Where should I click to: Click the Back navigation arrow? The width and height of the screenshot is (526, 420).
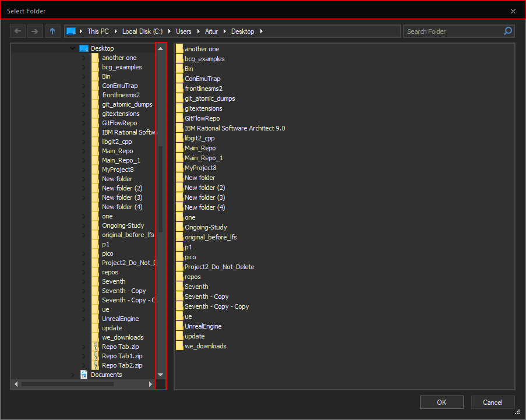click(x=17, y=31)
